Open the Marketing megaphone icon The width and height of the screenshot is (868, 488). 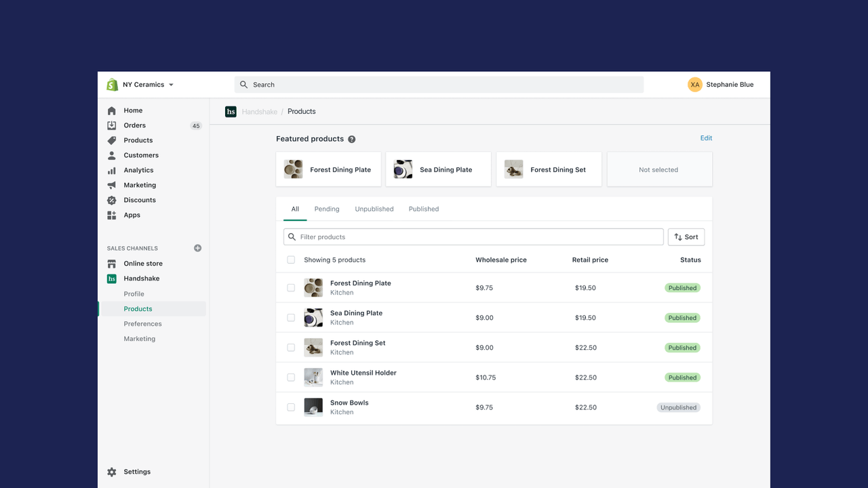(112, 184)
